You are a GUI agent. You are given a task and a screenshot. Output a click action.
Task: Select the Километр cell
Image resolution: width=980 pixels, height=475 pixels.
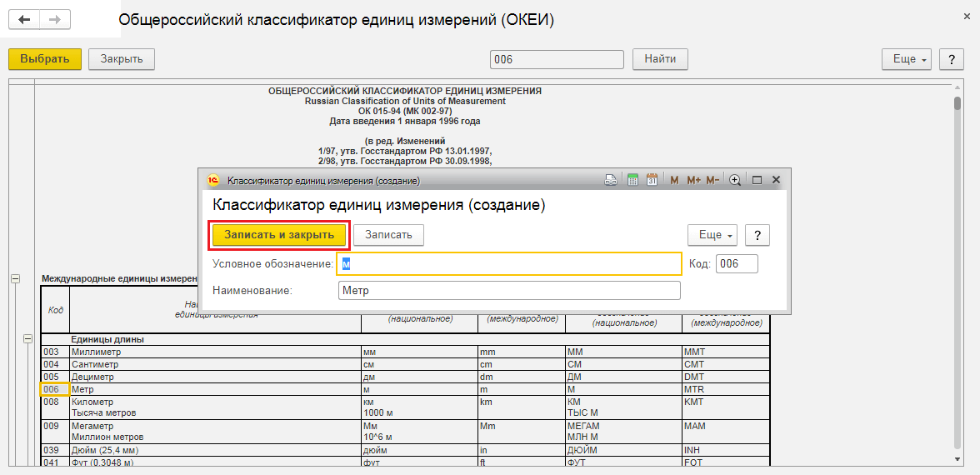(215, 407)
